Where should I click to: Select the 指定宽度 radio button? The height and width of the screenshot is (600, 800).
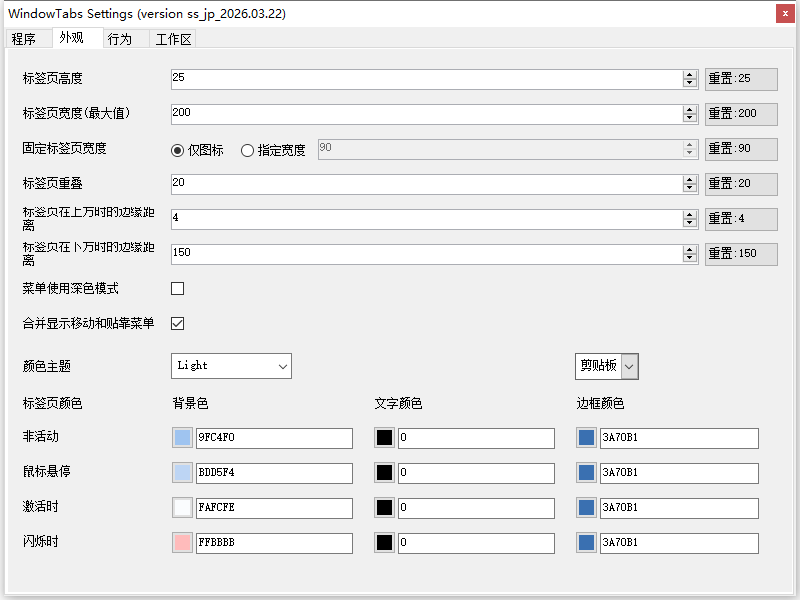(246, 150)
